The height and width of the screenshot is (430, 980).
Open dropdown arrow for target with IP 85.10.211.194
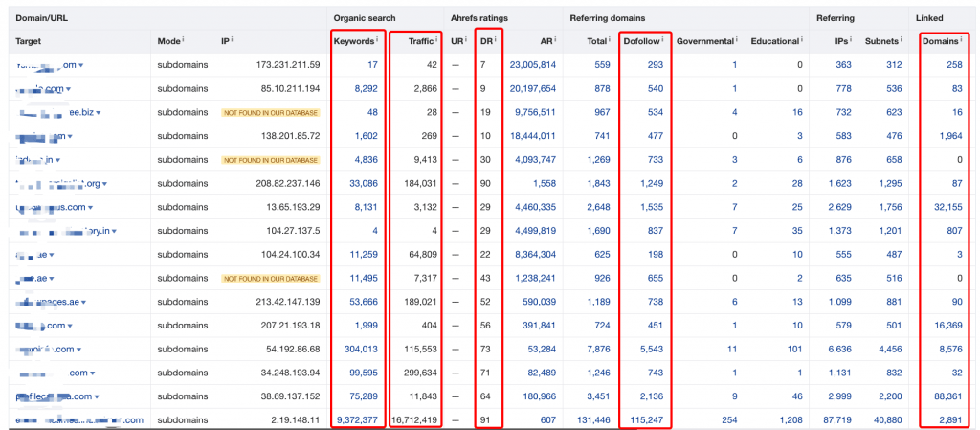coord(68,89)
